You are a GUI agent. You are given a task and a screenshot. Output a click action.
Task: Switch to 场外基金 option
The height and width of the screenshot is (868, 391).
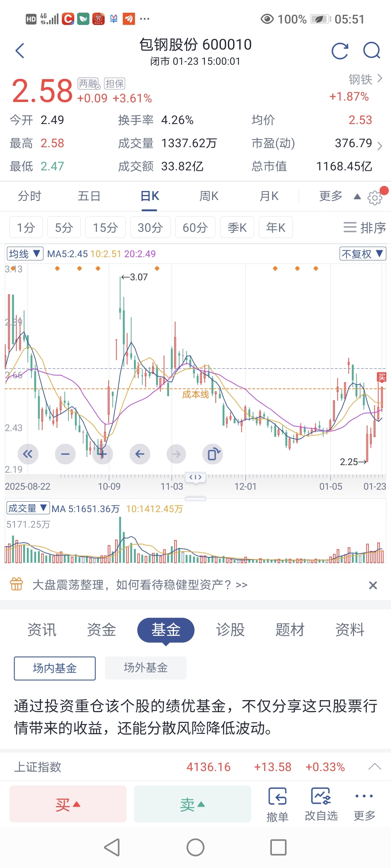(x=146, y=668)
